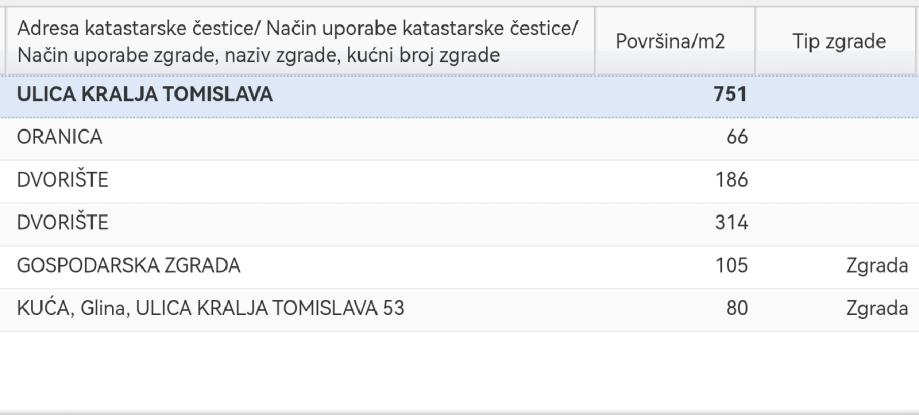Select the DVORIŠTE row with area 186
This screenshot has width=919, height=415.
point(64,181)
